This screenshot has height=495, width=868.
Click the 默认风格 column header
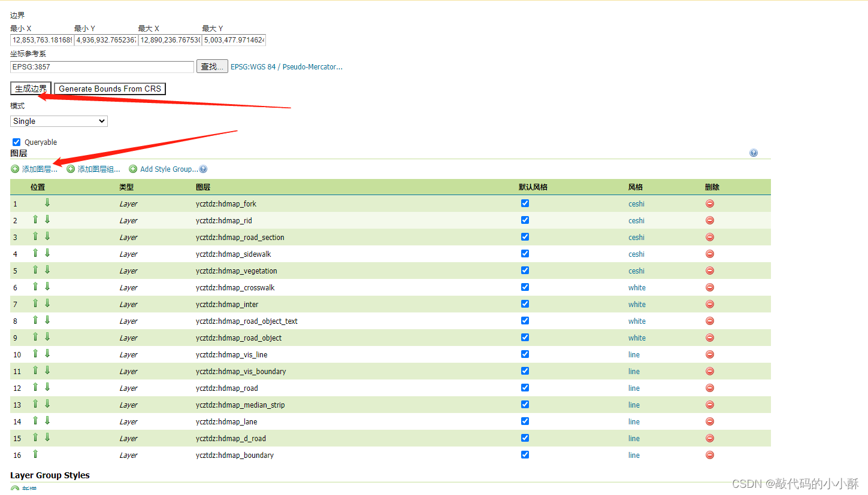tap(533, 187)
